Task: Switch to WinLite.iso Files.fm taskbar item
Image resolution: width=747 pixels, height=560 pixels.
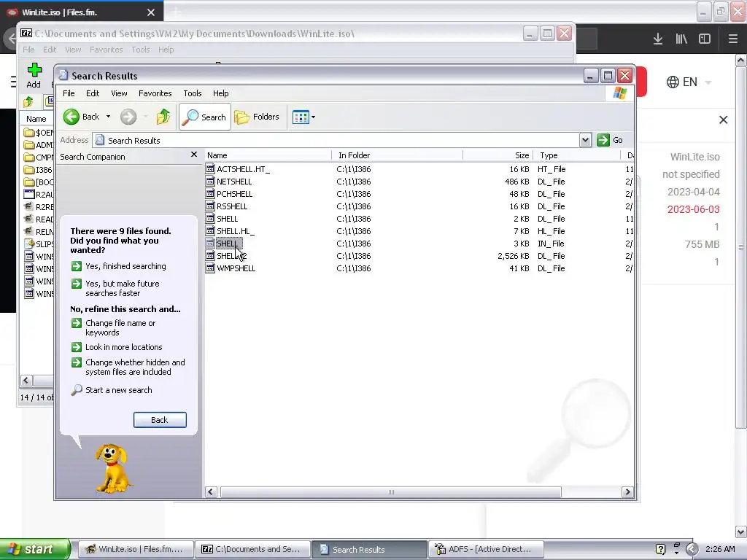Action: tap(135, 549)
